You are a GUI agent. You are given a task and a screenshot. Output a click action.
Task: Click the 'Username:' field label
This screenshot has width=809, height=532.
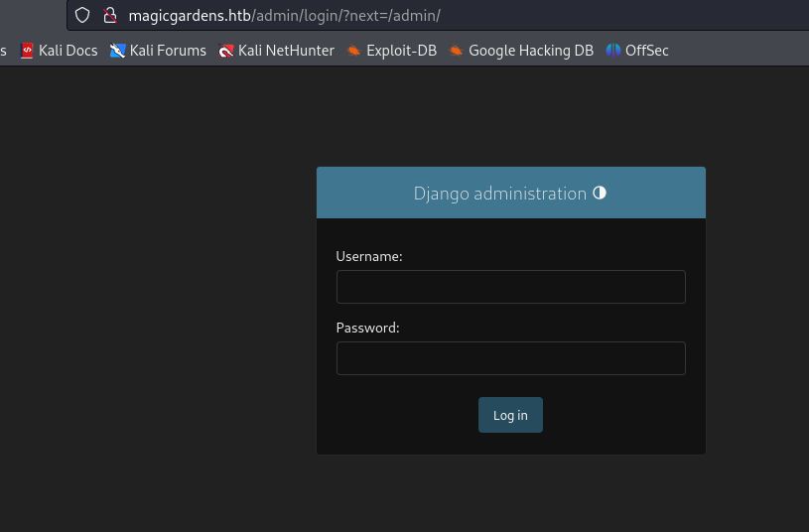pyautogui.click(x=369, y=256)
